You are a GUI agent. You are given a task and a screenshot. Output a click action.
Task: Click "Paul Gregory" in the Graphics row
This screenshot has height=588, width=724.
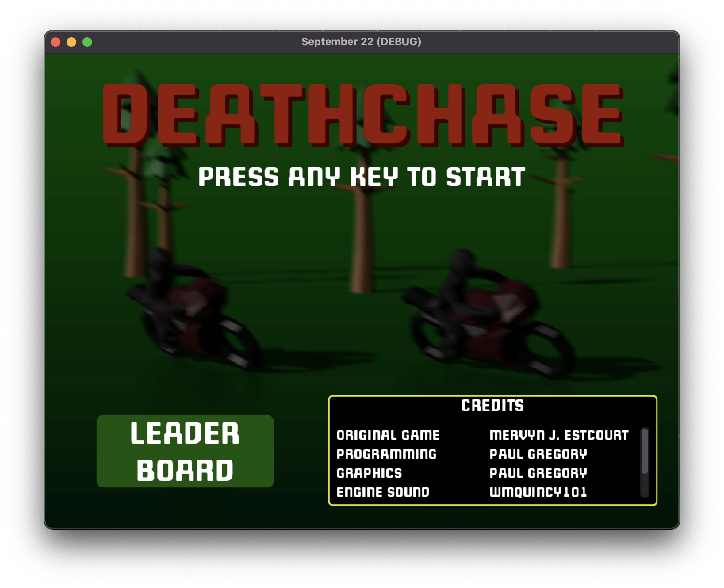point(538,473)
